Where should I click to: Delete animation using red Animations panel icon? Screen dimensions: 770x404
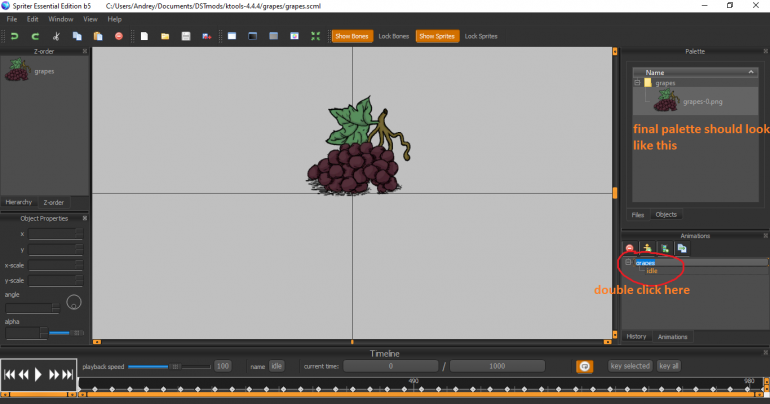coord(630,248)
